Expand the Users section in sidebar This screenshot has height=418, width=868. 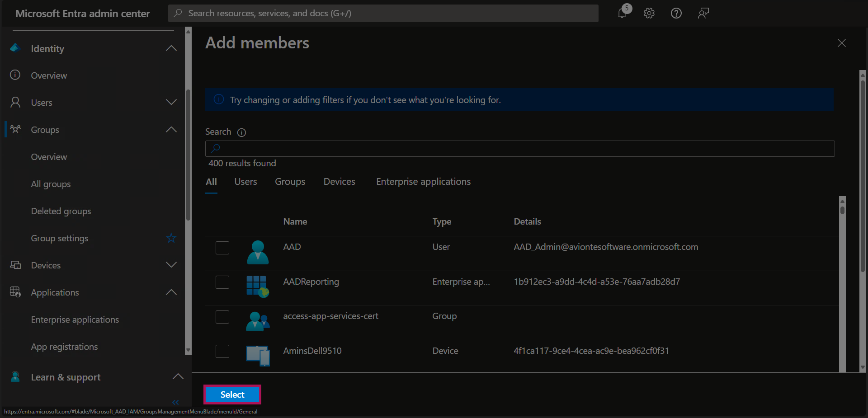click(x=171, y=103)
